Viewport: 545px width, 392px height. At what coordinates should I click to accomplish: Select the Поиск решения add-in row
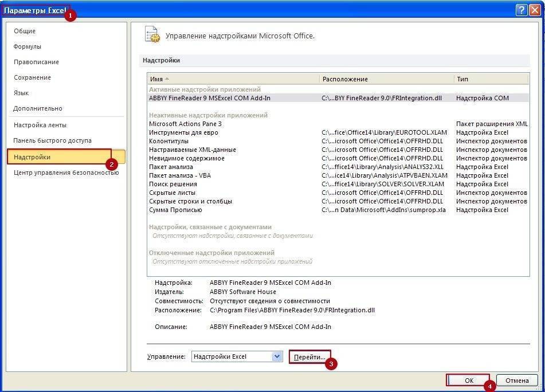pyautogui.click(x=173, y=184)
